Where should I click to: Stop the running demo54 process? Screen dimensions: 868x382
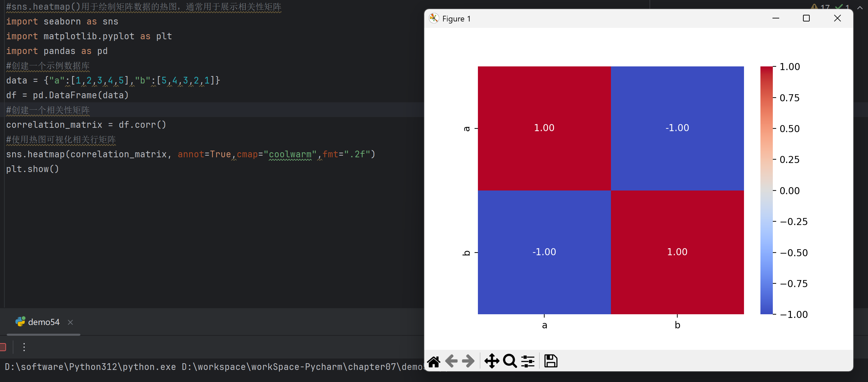(3, 347)
